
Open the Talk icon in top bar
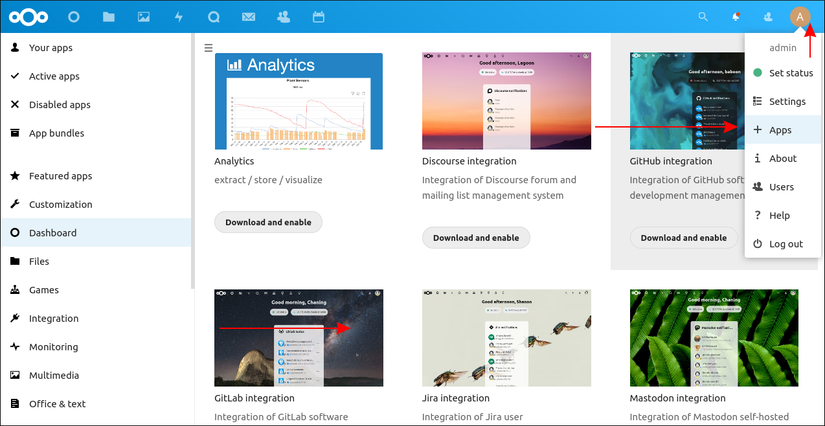point(214,17)
